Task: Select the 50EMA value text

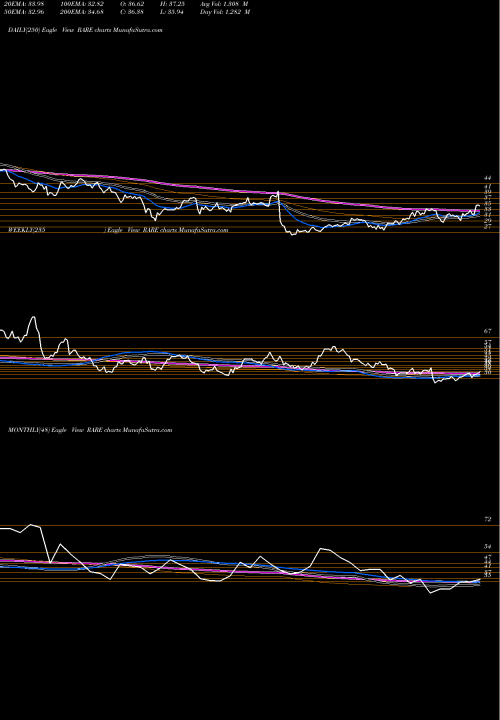Action: (x=22, y=12)
